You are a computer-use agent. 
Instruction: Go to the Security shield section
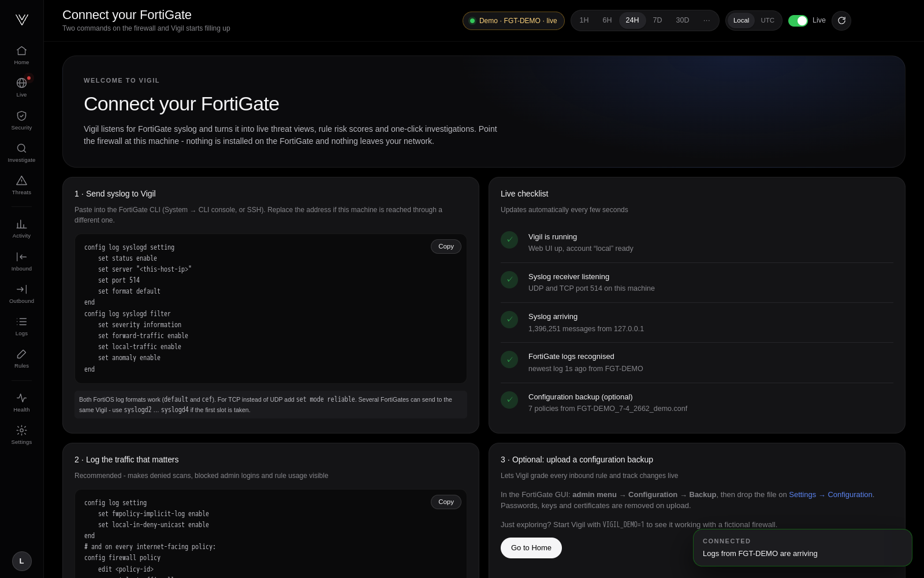(21, 120)
